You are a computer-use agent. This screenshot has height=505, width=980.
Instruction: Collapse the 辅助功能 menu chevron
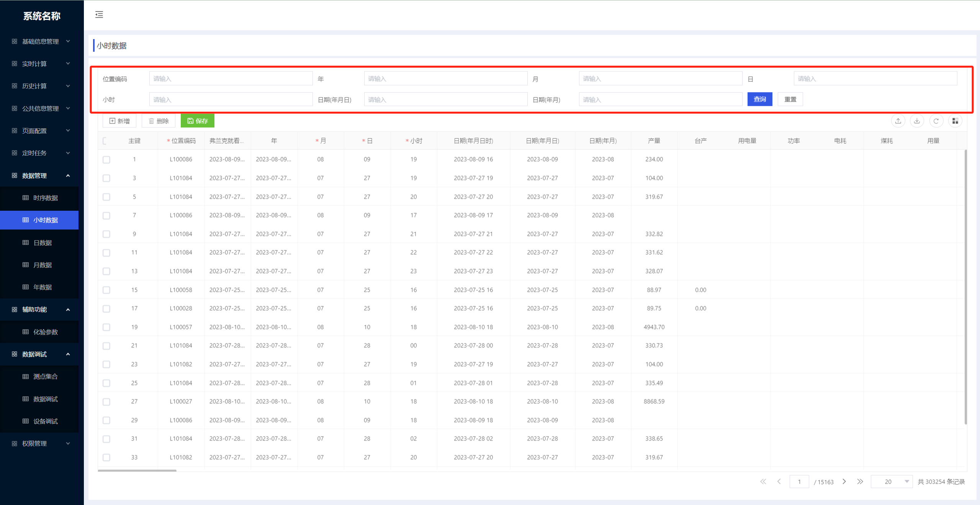point(68,310)
